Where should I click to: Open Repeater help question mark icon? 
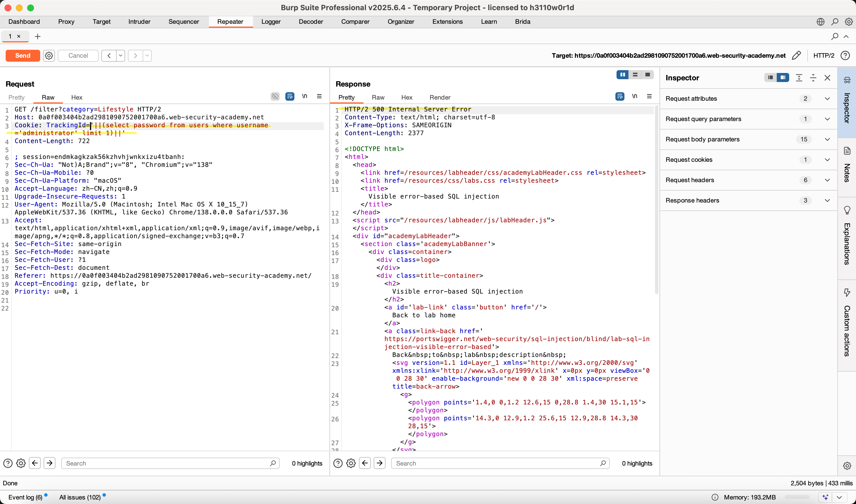[845, 55]
